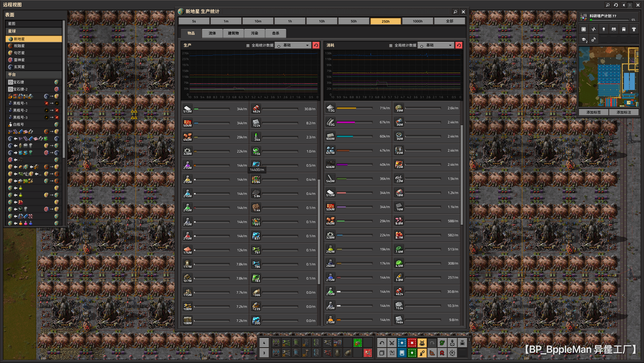Switch to the 污染 tab

[x=254, y=34]
